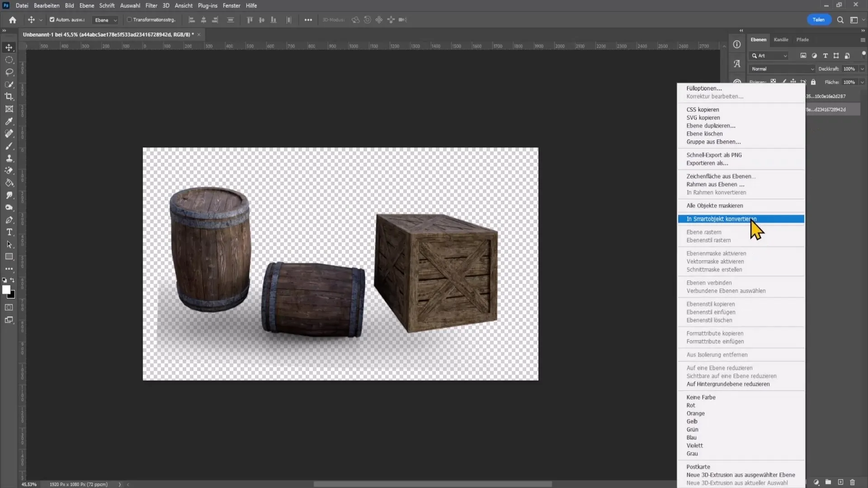The height and width of the screenshot is (488, 868).
Task: Select the Grün color label
Action: point(693,430)
